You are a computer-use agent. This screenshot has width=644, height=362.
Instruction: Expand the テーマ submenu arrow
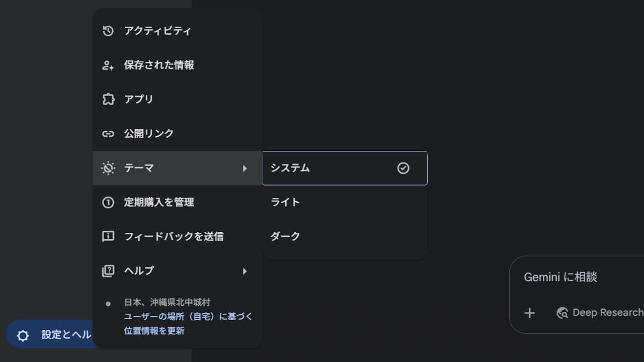pos(245,168)
